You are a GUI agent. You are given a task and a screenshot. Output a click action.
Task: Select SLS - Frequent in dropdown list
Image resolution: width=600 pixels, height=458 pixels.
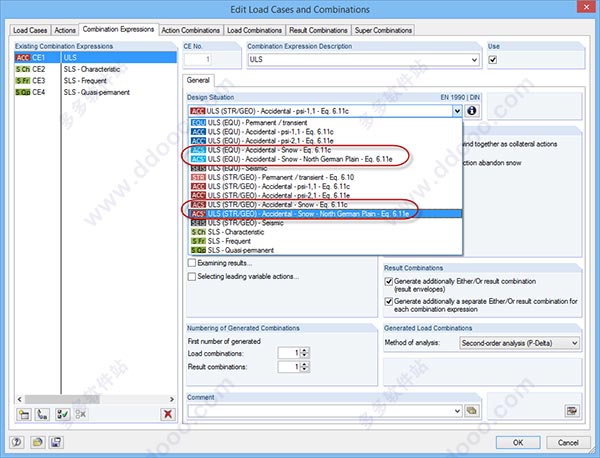[326, 241]
